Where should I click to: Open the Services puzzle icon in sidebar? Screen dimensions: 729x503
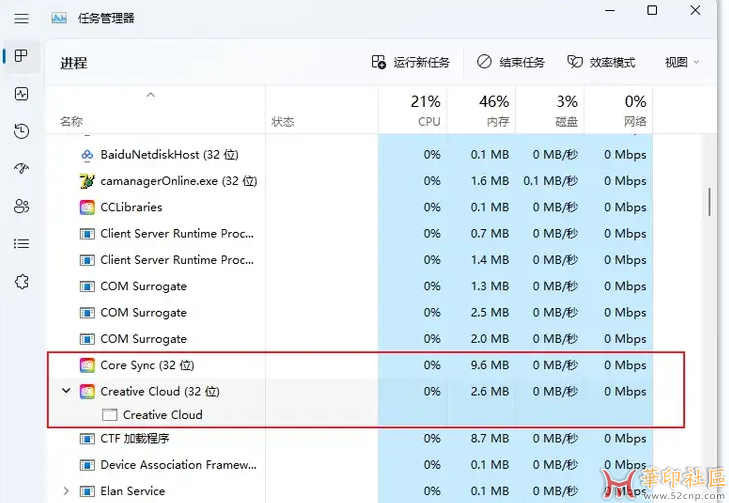21,282
